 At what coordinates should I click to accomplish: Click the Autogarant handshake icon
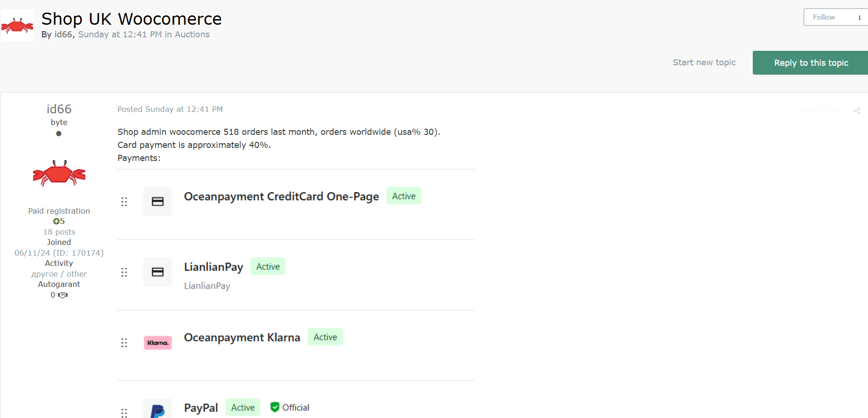(x=63, y=295)
